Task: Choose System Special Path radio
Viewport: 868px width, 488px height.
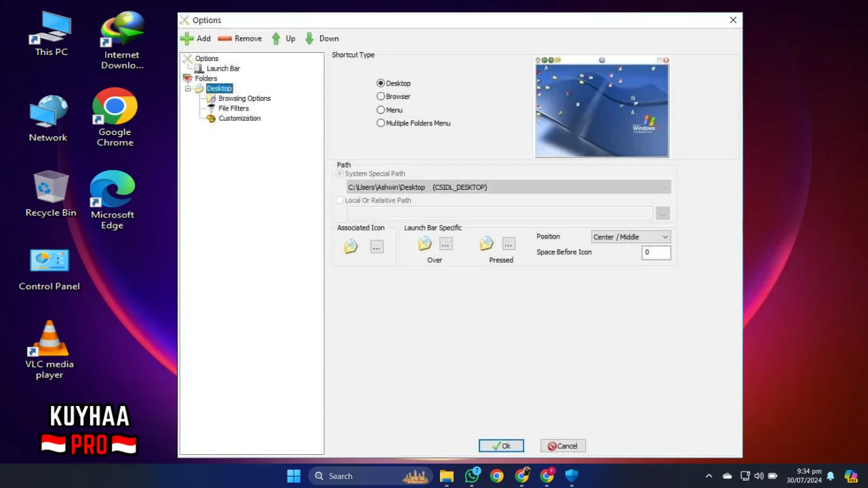Action: tap(340, 174)
